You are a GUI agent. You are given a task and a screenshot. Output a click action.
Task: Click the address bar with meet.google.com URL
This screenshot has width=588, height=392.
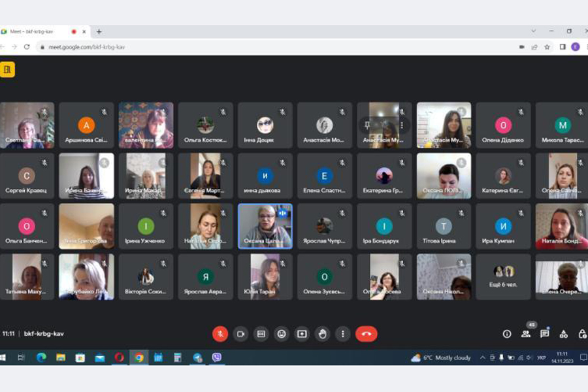click(x=278, y=47)
